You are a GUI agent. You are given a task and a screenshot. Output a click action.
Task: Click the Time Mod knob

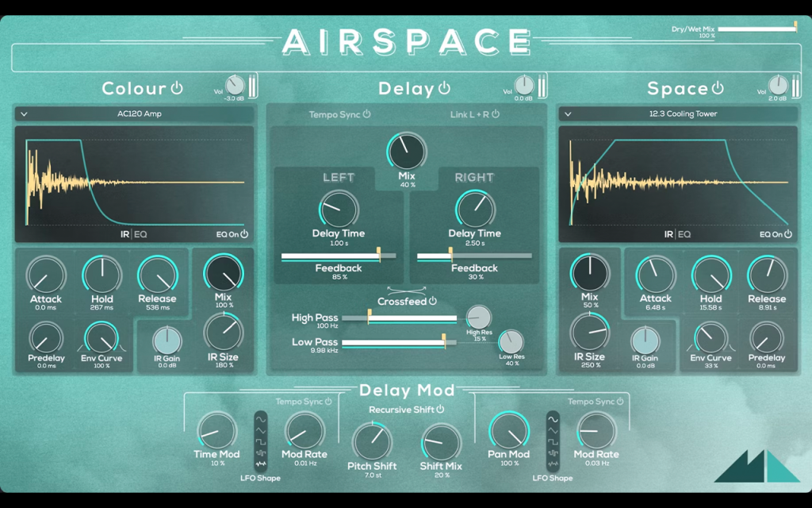216,431
